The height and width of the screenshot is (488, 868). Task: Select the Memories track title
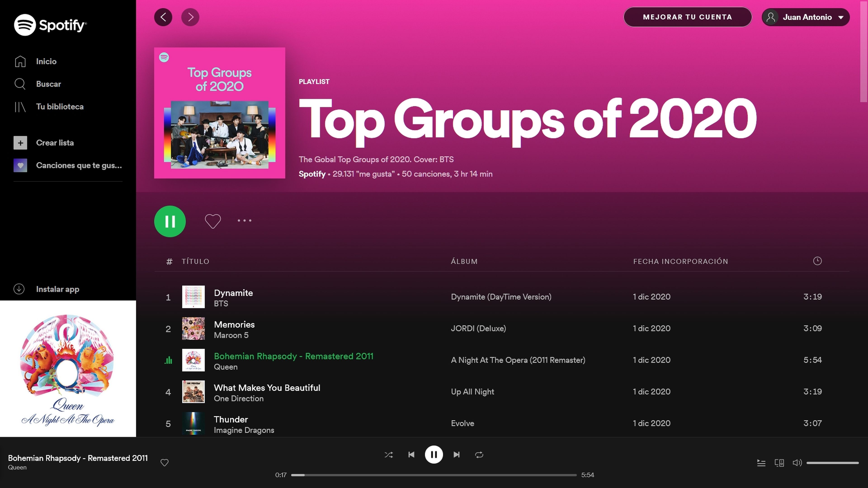[234, 324]
